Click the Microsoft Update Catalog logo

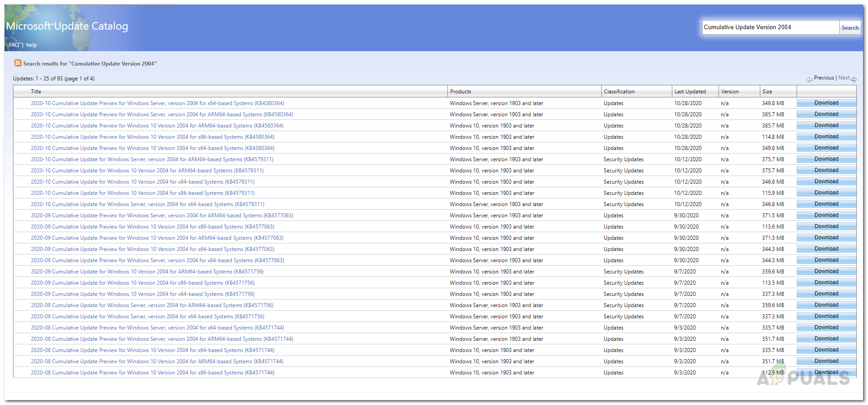click(67, 26)
